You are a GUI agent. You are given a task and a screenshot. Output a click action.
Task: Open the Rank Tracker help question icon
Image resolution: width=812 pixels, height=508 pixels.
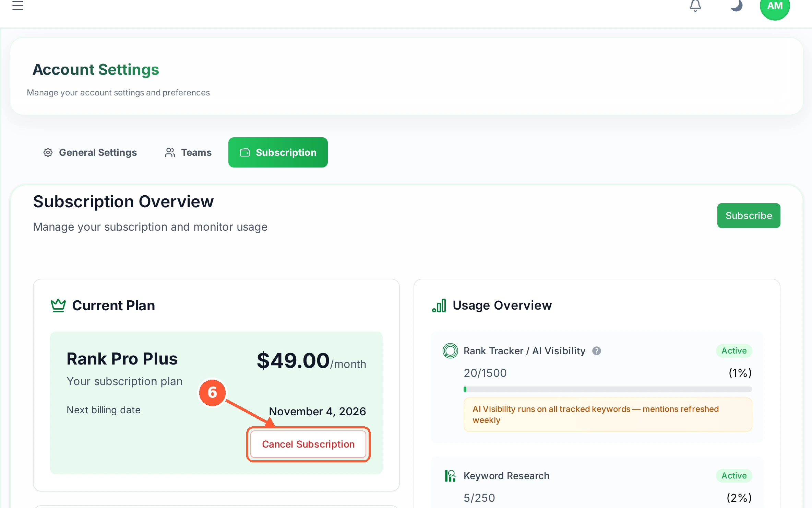pyautogui.click(x=597, y=351)
